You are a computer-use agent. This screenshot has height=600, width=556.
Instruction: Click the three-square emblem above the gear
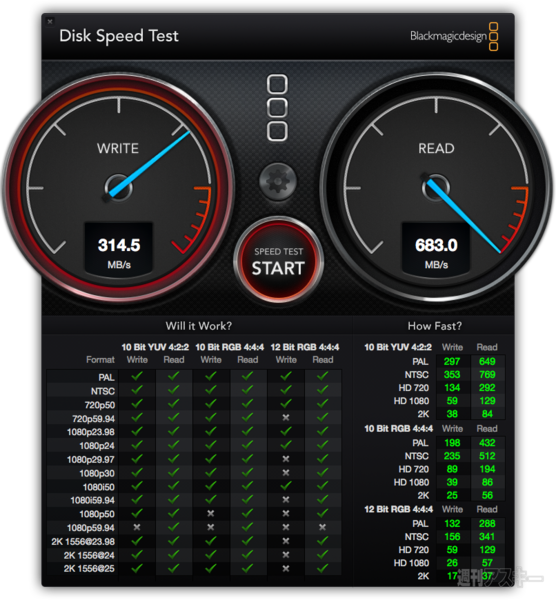277,108
